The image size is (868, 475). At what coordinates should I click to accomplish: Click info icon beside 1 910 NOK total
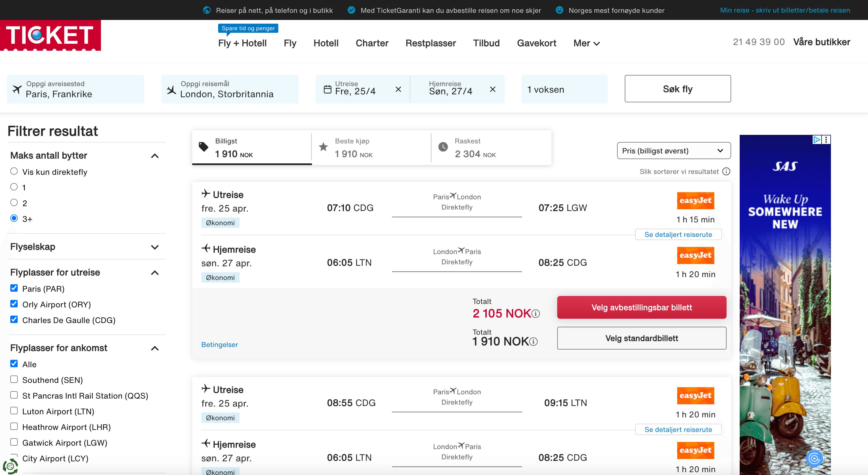[534, 342]
